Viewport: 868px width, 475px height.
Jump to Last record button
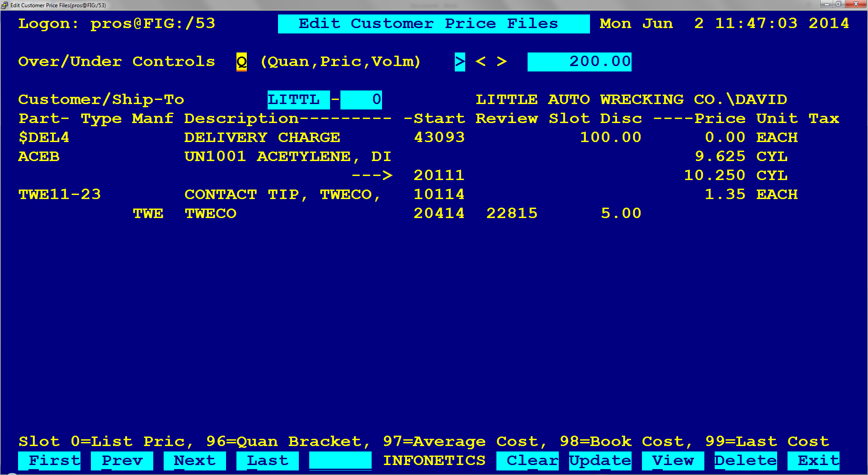pos(268,461)
